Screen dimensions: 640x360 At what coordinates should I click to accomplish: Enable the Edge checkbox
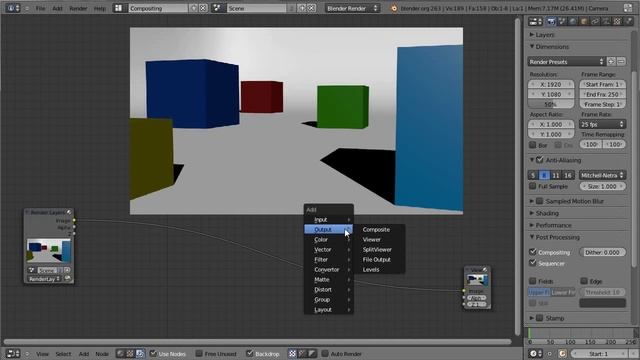pos(584,281)
